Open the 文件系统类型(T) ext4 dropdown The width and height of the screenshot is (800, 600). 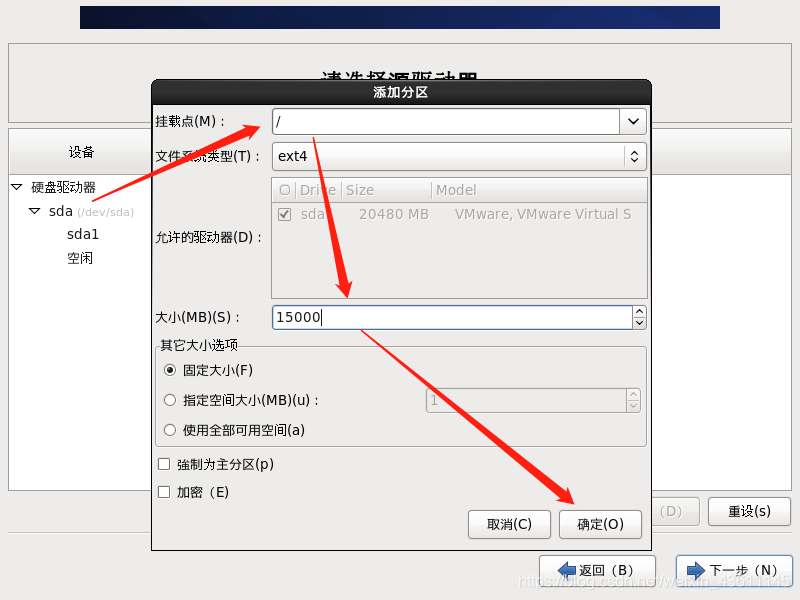pyautogui.click(x=634, y=156)
